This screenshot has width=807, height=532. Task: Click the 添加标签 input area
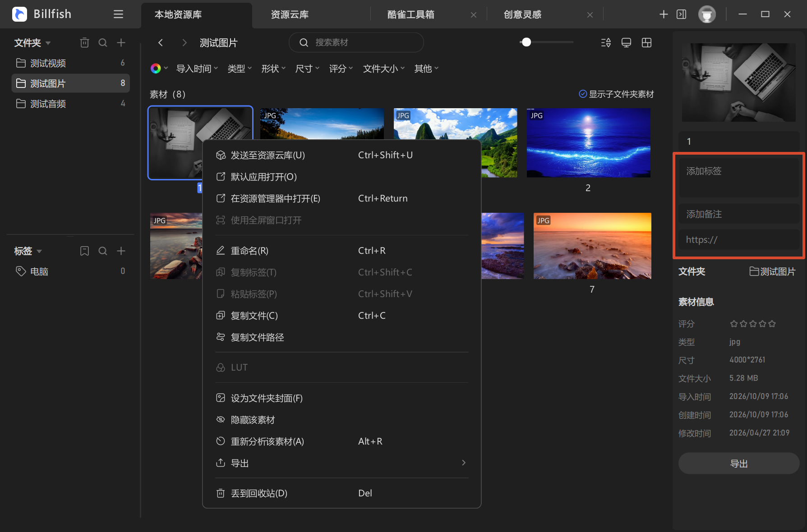739,178
